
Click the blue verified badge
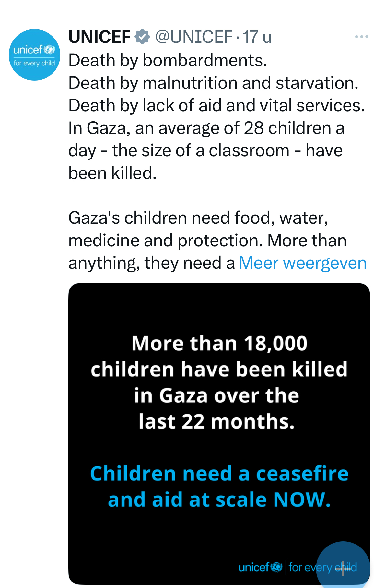click(142, 37)
